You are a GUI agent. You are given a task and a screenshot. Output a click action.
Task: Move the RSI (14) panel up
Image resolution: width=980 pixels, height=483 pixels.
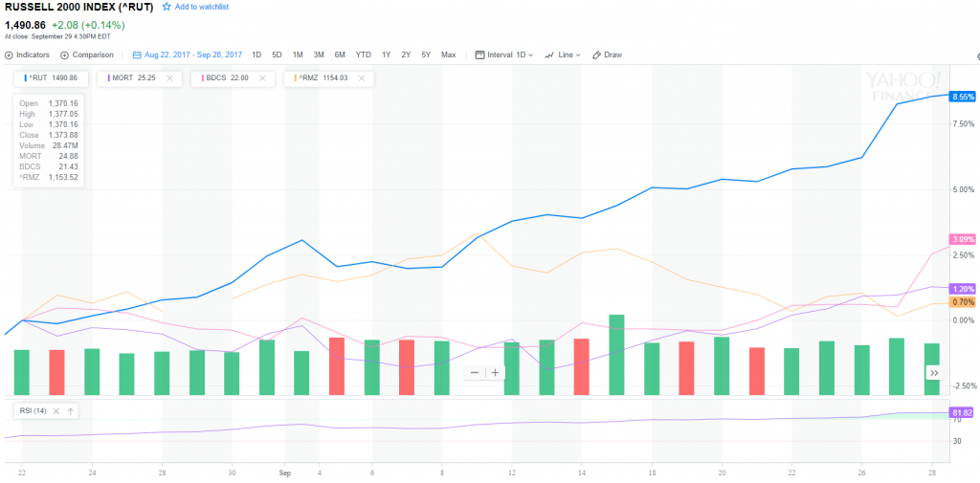(x=71, y=411)
